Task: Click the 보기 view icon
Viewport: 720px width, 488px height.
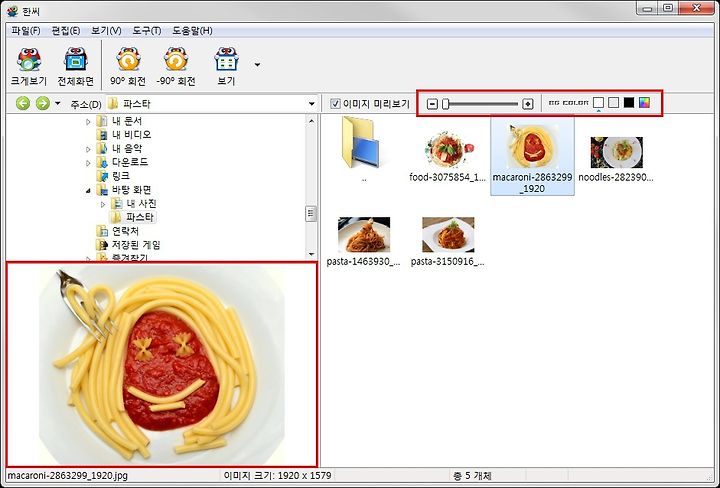Action: (x=226, y=67)
